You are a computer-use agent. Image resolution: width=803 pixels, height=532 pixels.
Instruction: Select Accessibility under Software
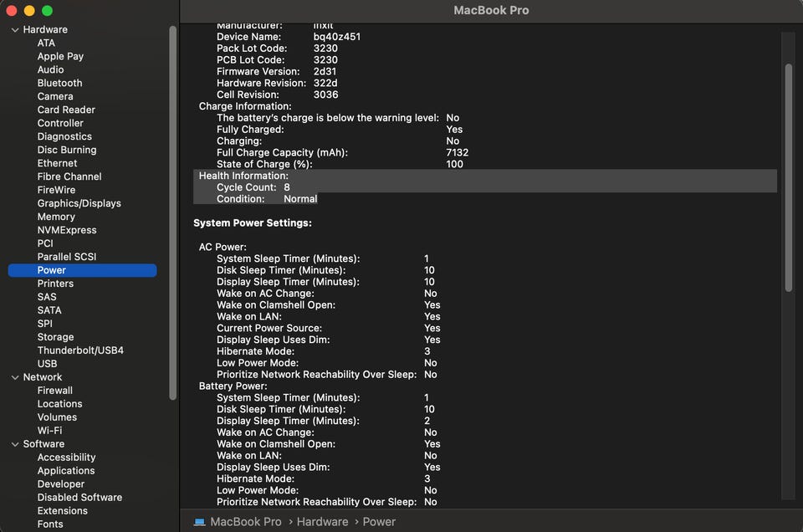(66, 458)
